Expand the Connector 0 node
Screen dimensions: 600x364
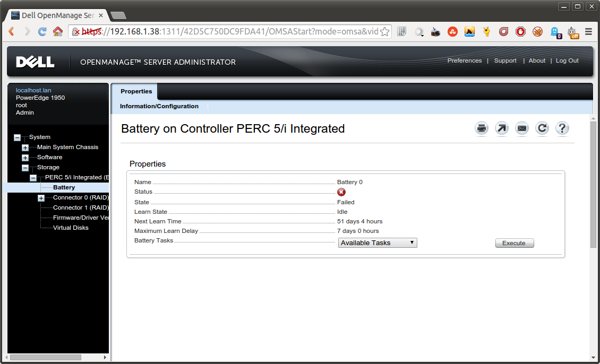point(41,198)
